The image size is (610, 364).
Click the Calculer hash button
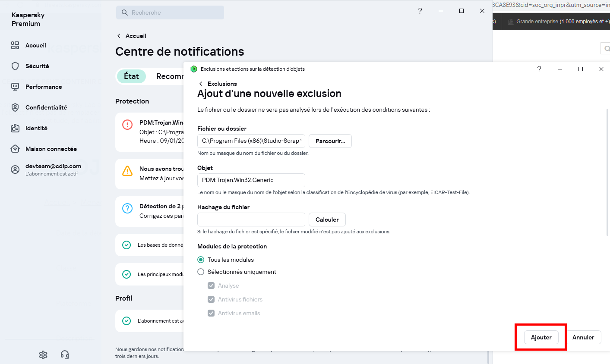click(x=327, y=220)
